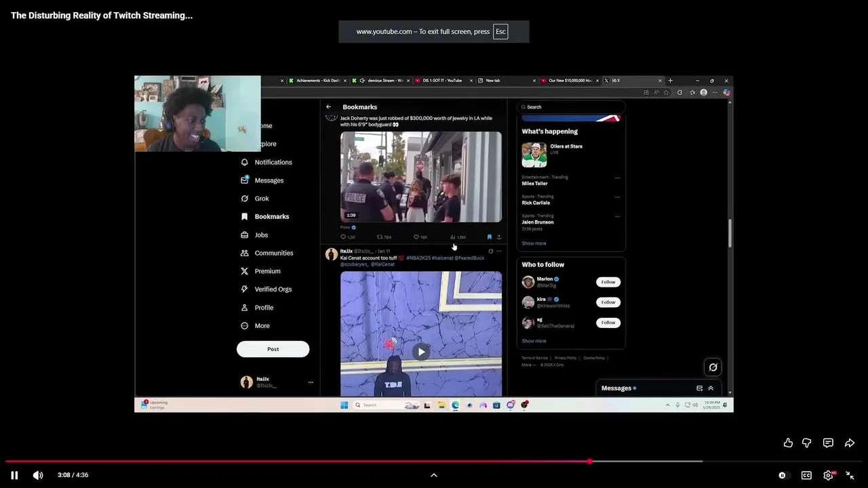Open Notifications in X sidebar
This screenshot has width=868, height=488.
pos(267,162)
